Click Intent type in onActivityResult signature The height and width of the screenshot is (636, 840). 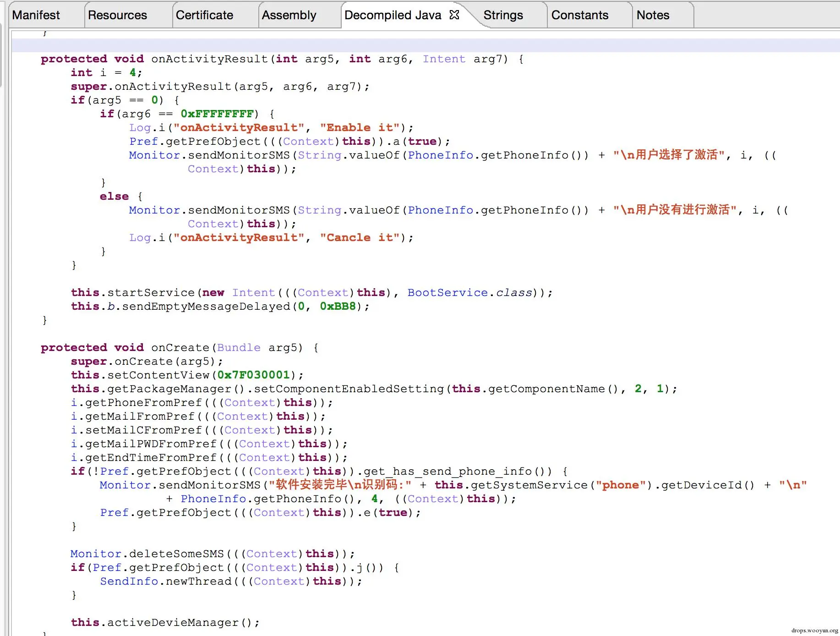pyautogui.click(x=444, y=59)
